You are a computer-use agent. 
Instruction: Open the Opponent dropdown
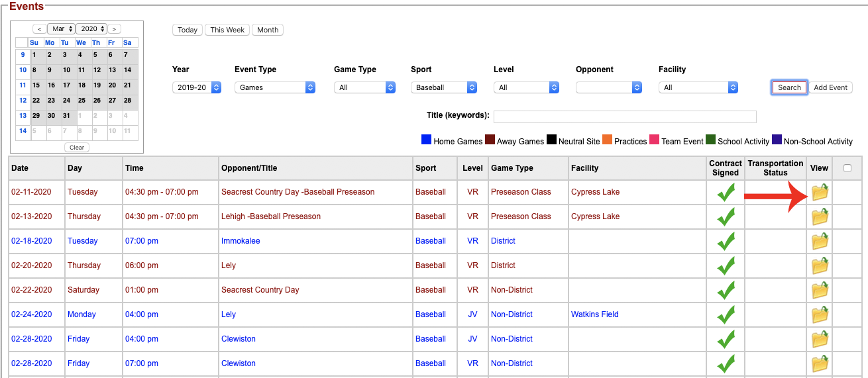pyautogui.click(x=609, y=87)
